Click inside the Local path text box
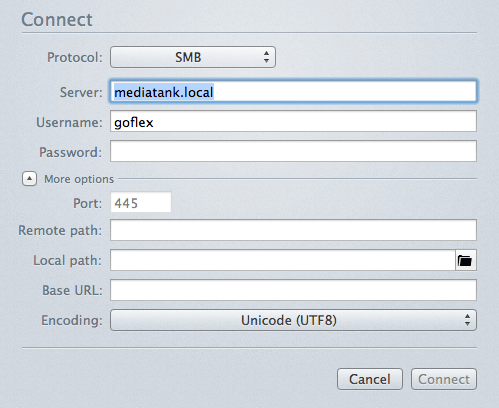The width and height of the screenshot is (499, 408). (283, 260)
